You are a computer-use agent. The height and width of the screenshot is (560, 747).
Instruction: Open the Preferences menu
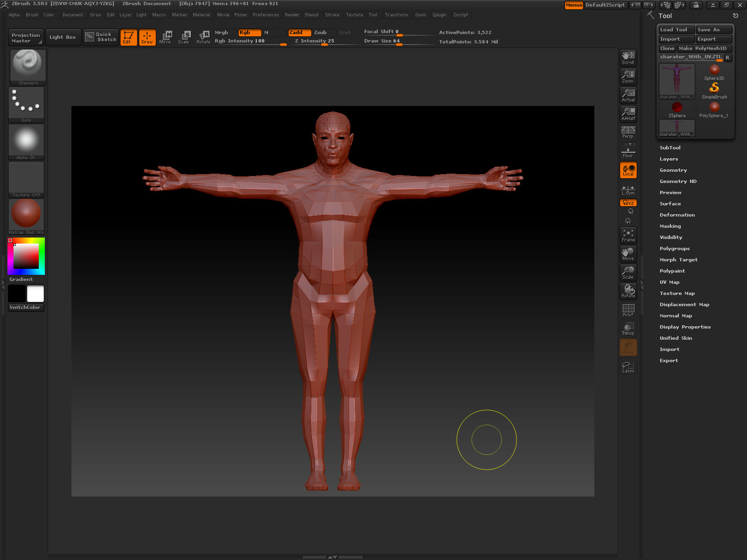266,15
